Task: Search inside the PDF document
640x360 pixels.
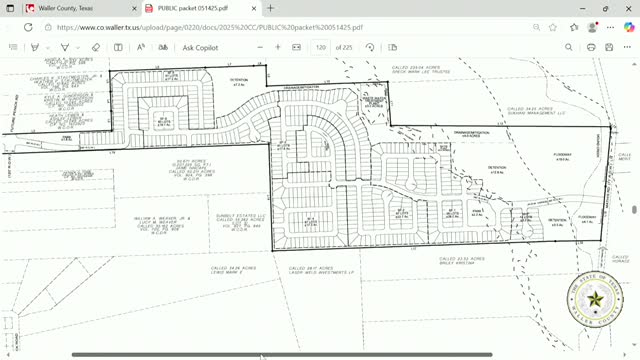Action: click(x=569, y=47)
